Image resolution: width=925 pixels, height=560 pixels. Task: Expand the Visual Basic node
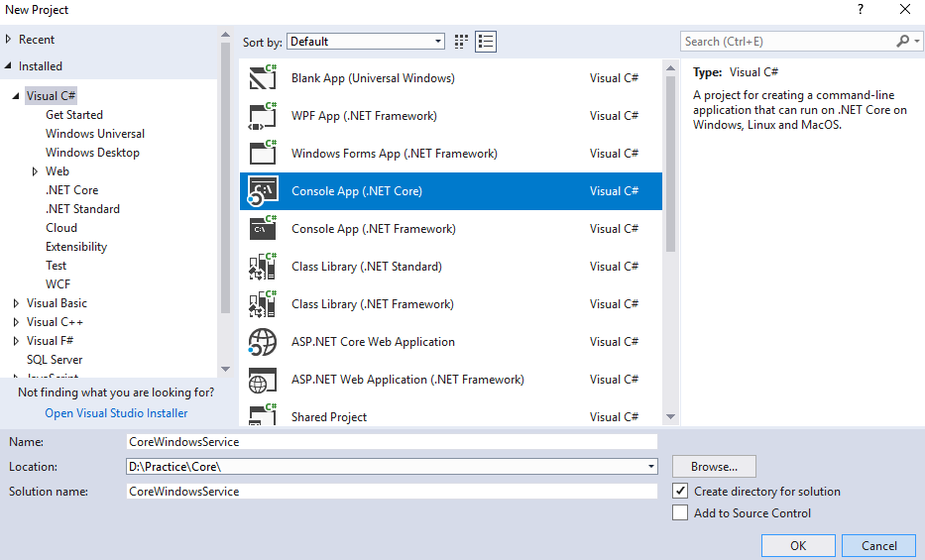16,303
